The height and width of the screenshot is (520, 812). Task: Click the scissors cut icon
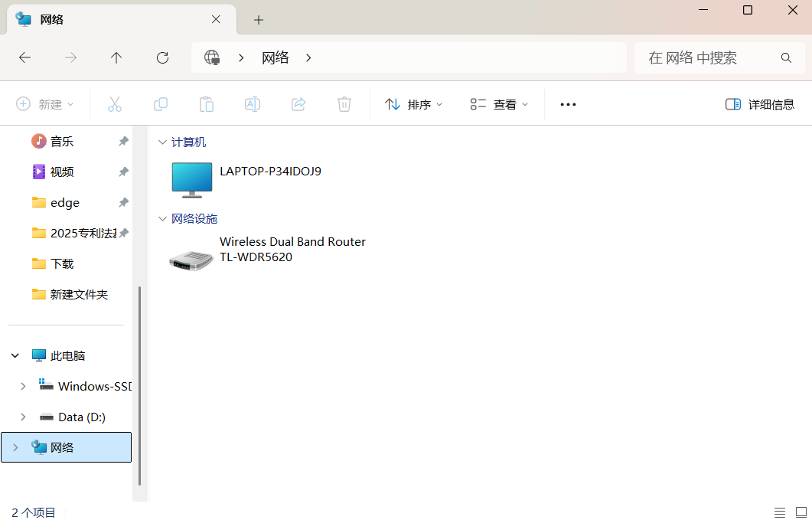115,104
